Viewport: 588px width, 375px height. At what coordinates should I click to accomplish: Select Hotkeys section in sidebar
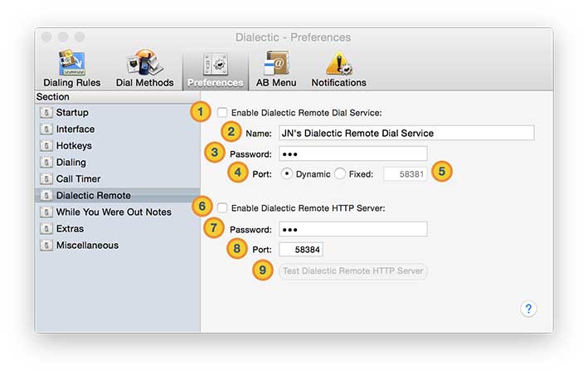pyautogui.click(x=118, y=145)
